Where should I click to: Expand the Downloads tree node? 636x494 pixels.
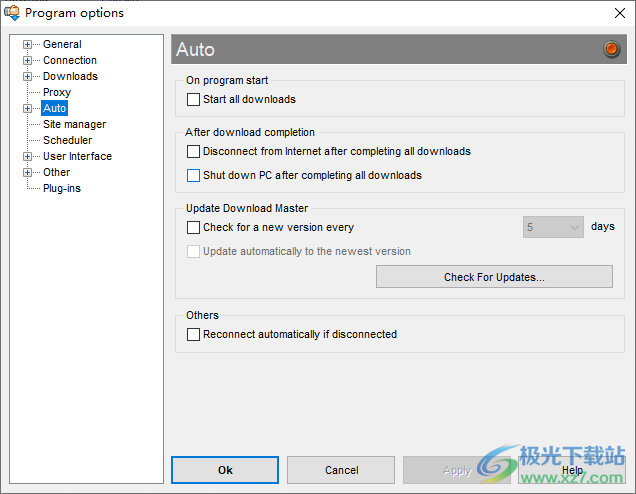click(27, 76)
